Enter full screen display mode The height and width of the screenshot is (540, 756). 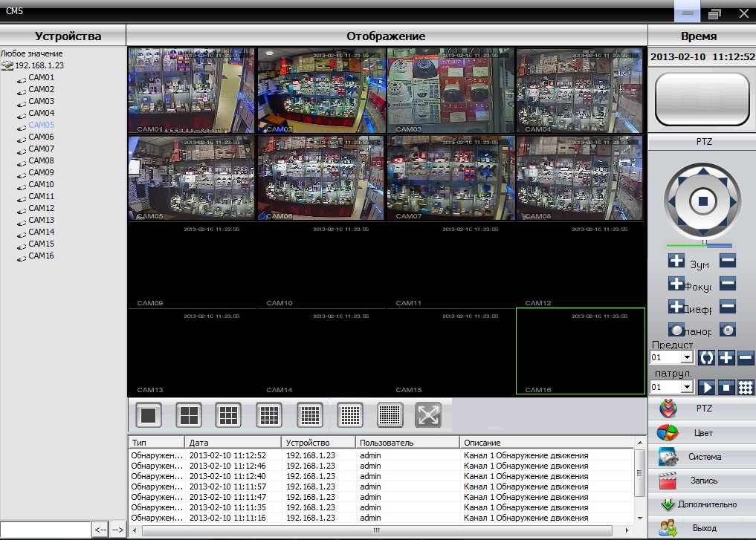pos(428,414)
